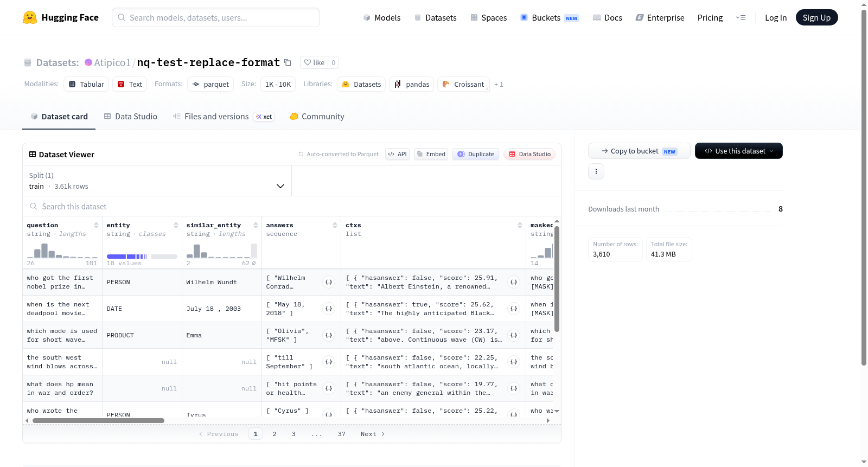Go to Spaces in top navigation
The height and width of the screenshot is (467, 868).
(x=488, y=17)
